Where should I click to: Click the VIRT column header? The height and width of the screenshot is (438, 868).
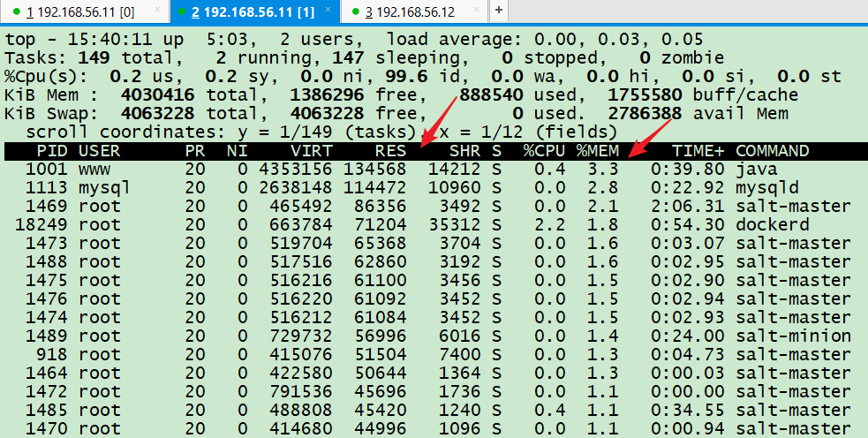(313, 151)
